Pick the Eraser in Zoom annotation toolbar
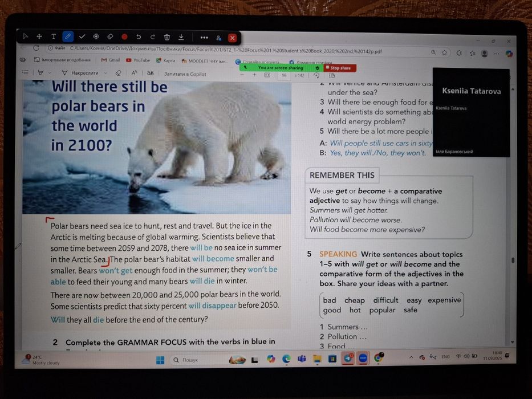The image size is (532, 399). 110,36
